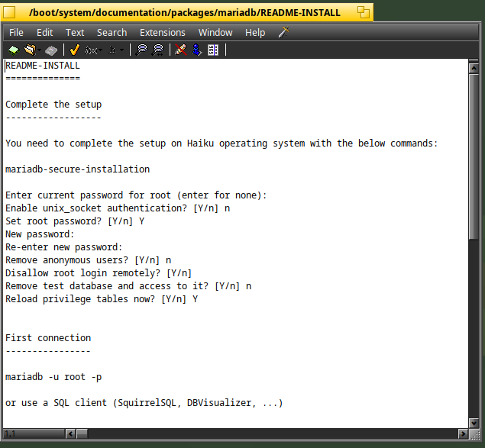Image resolution: width=485 pixels, height=448 pixels.
Task: Click the vertical scrollbar down arrow
Action: [x=474, y=422]
